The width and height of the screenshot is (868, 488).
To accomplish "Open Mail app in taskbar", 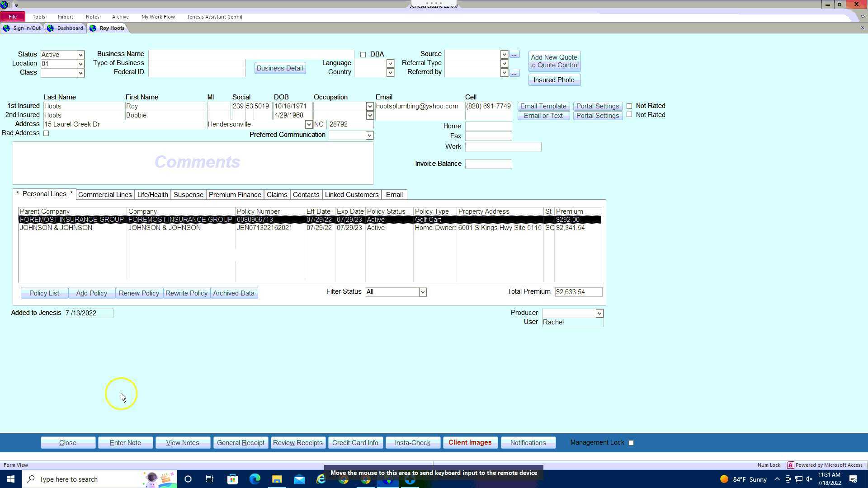I will (299, 479).
